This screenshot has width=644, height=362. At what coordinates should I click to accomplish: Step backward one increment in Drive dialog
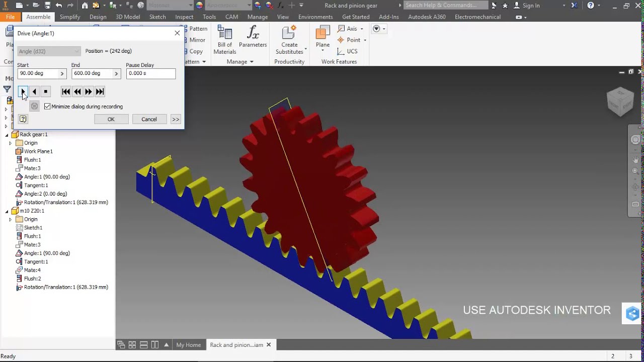[x=77, y=92]
